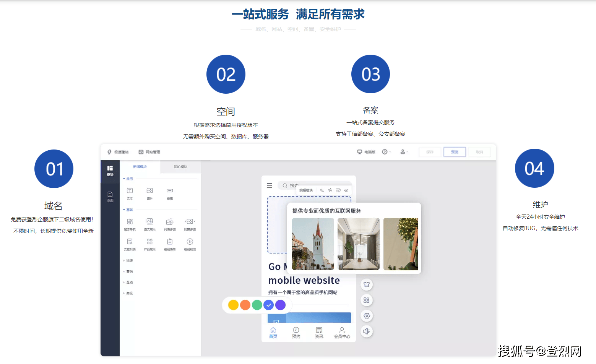
Task: Expand the 高级 module category
Action: [129, 293]
